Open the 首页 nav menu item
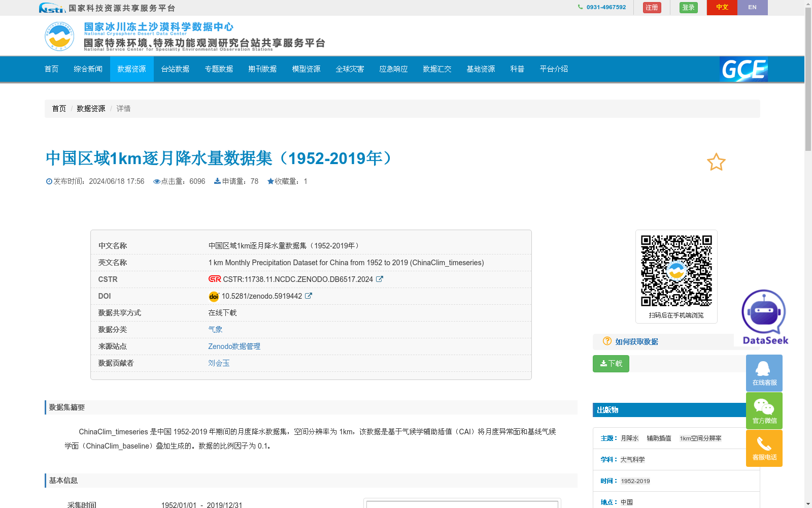Image resolution: width=812 pixels, height=508 pixels. point(52,69)
